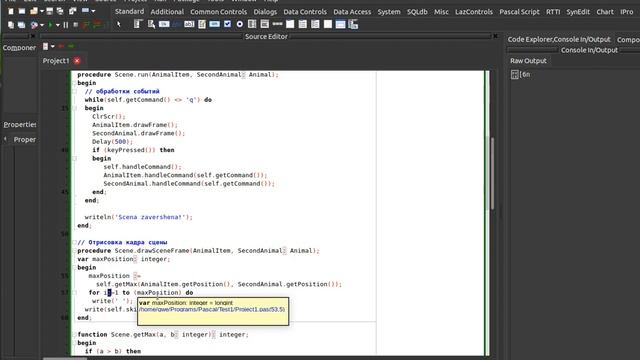The width and height of the screenshot is (640, 360).
Task: Select the TScrollBar component icon
Action: [x=277, y=24]
